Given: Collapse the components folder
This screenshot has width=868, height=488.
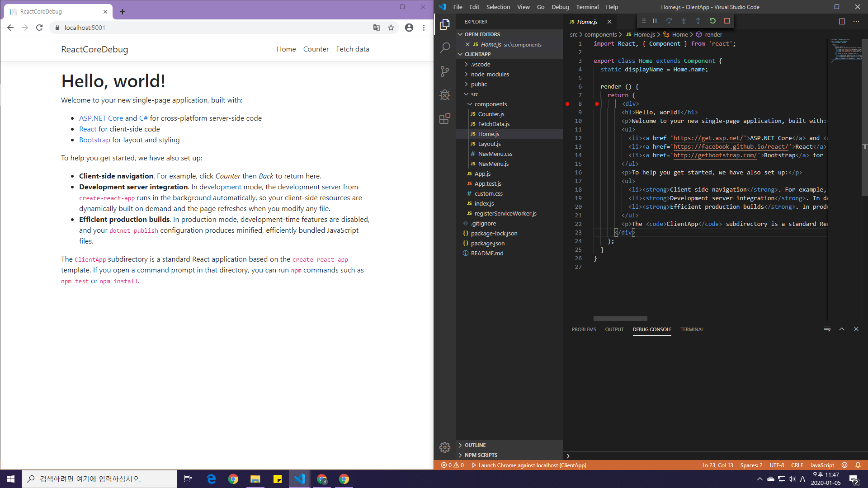Looking at the screenshot, I should coord(491,104).
